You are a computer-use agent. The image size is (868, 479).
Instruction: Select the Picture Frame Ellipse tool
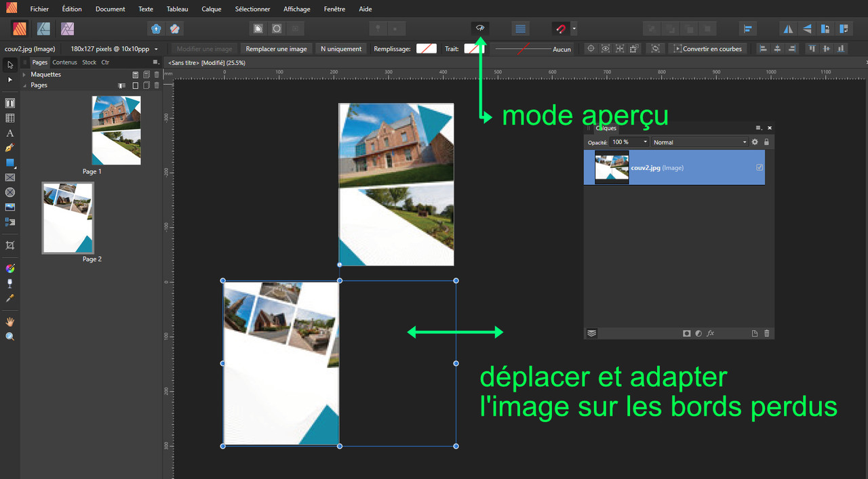coord(10,192)
